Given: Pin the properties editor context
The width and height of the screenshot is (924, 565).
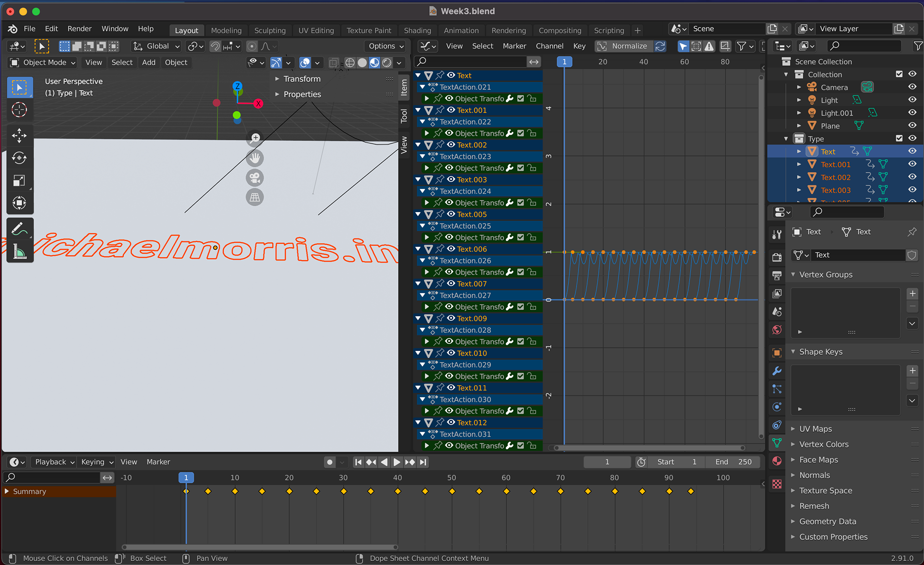Looking at the screenshot, I should coord(912,232).
